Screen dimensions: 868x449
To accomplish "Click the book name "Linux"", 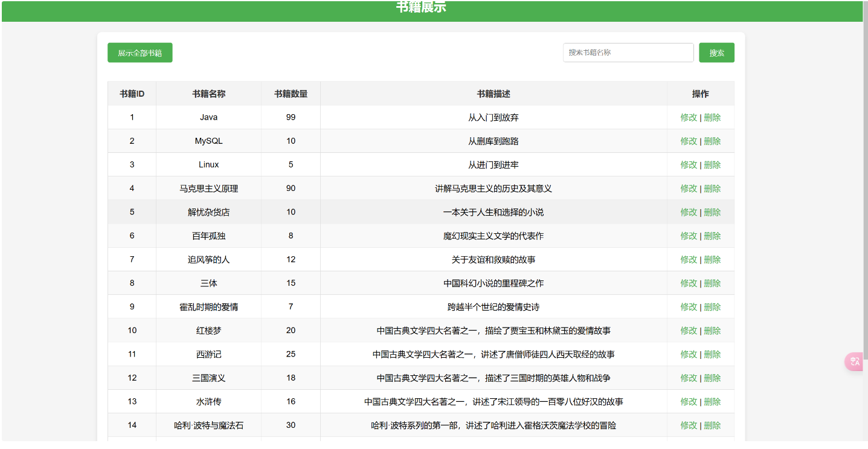I will tap(209, 164).
